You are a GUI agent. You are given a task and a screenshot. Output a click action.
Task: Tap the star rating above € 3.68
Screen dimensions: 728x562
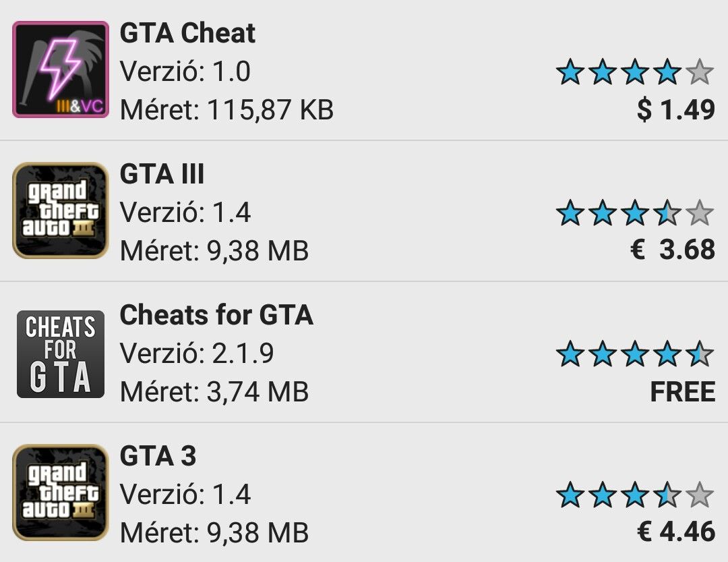click(634, 213)
